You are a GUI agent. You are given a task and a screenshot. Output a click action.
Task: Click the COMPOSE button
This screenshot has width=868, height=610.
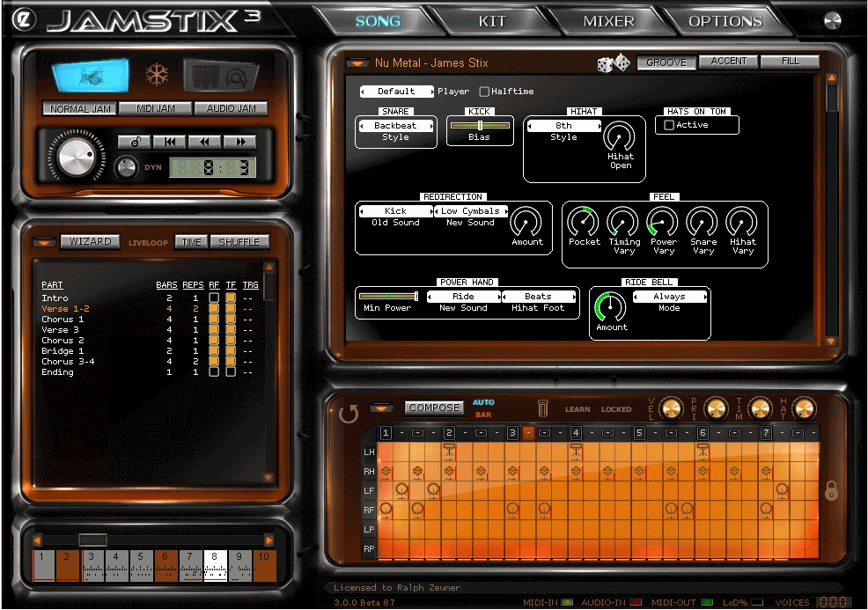click(433, 408)
